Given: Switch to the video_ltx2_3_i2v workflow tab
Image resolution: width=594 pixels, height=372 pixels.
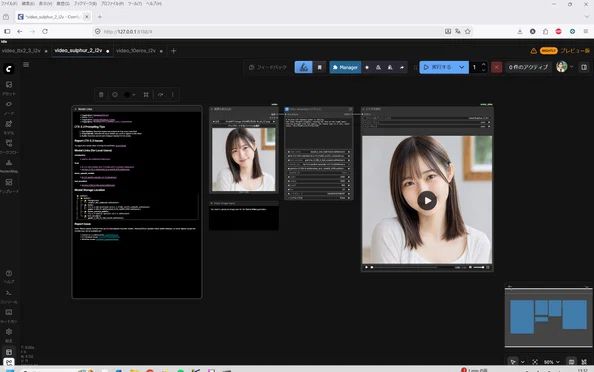Looking at the screenshot, I should (21, 51).
